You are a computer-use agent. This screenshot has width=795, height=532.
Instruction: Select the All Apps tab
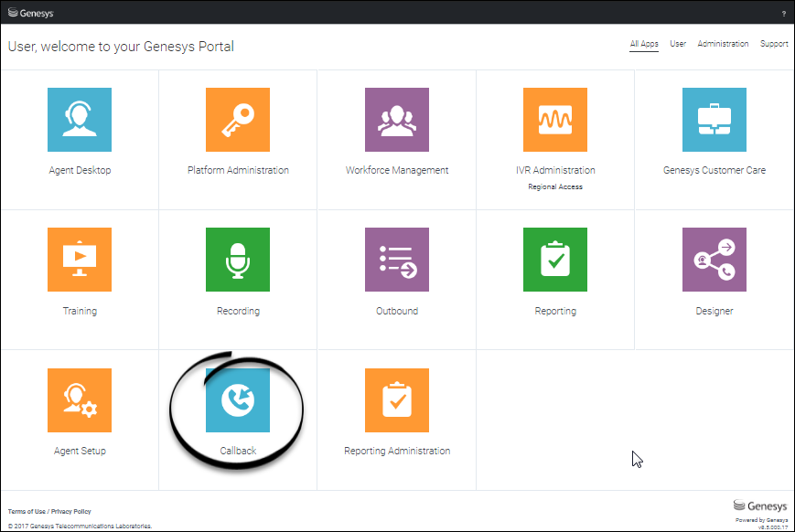644,44
